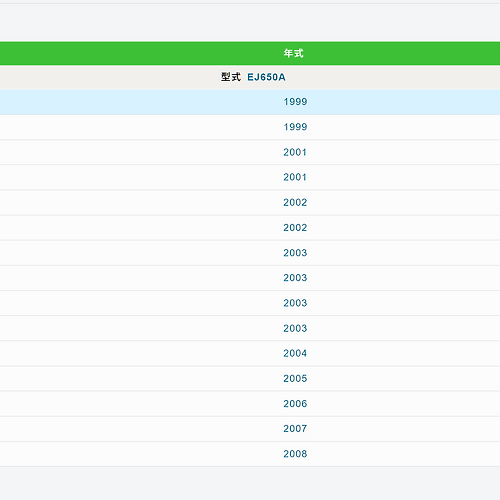Click the green 年式 column header
Screen dimensions: 500x500
250,53
